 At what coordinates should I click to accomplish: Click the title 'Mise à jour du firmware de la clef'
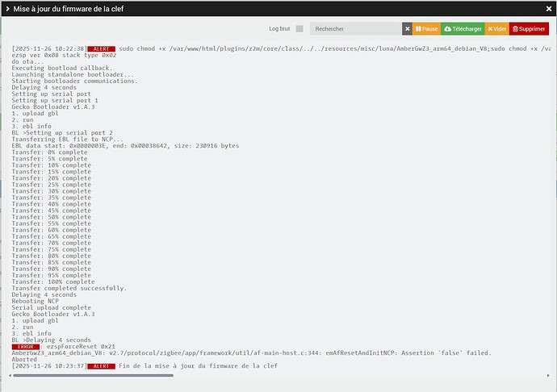tap(68, 9)
